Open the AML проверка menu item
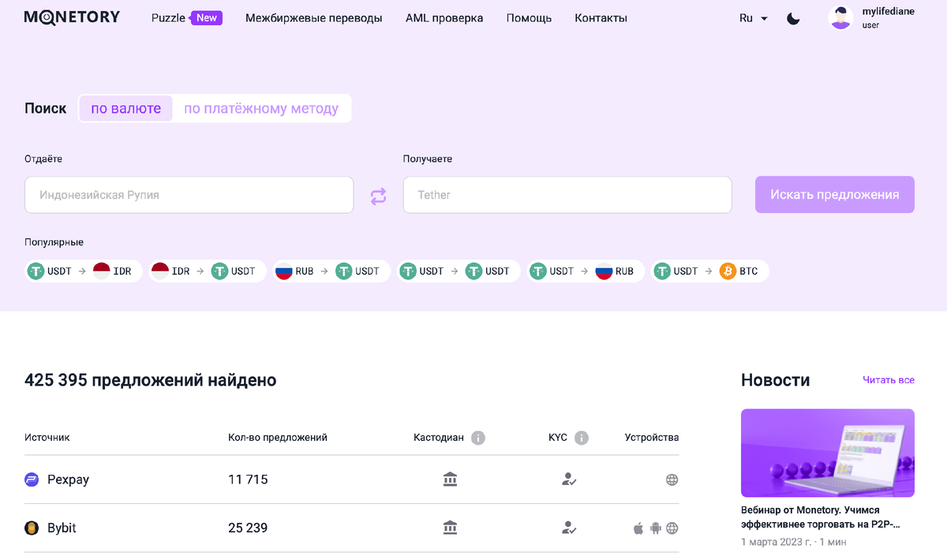This screenshot has width=947, height=560. [x=444, y=18]
